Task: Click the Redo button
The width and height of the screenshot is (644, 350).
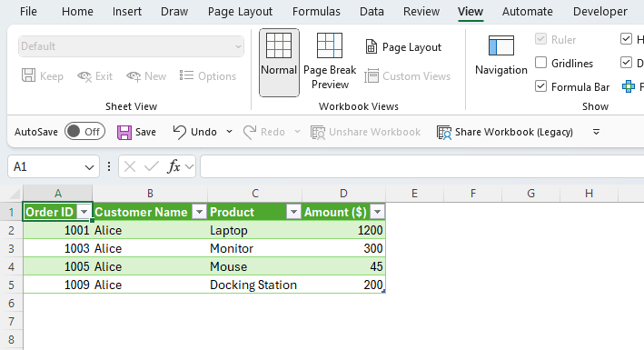Action: tap(264, 132)
